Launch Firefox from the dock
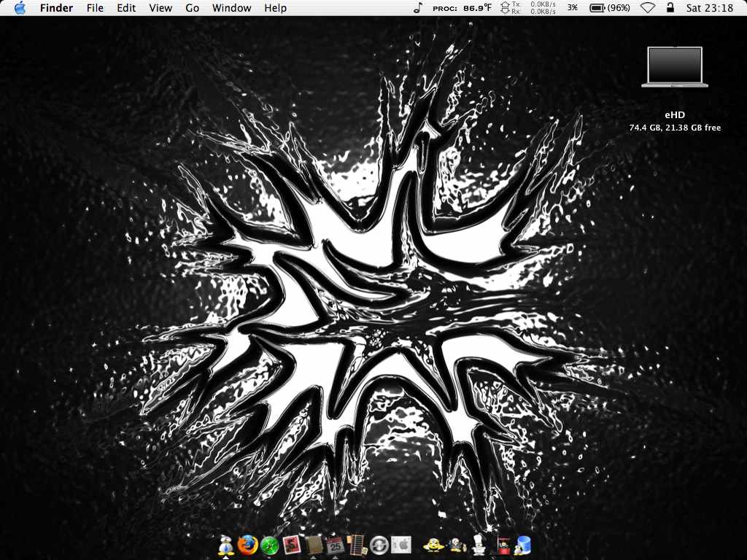747x560 pixels. (248, 545)
